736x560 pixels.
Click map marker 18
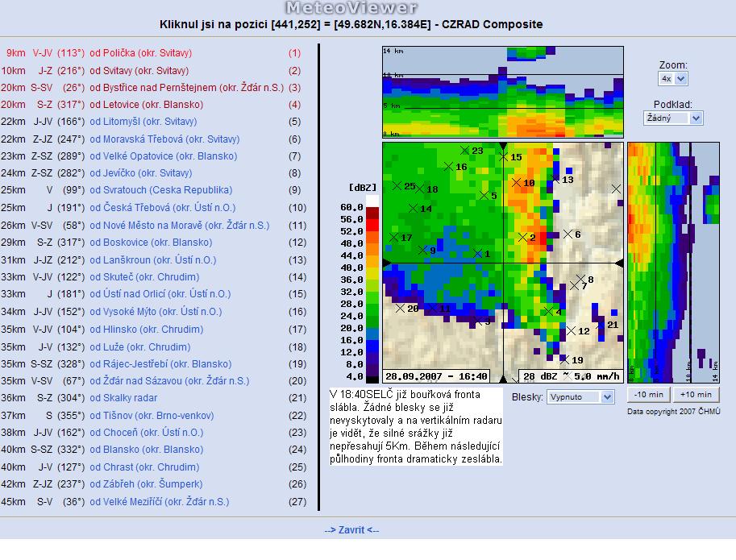coord(420,189)
